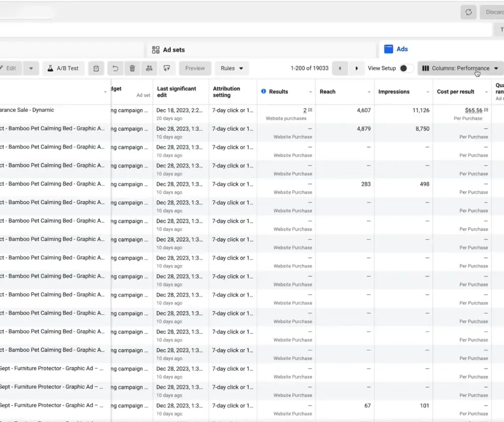504x422 pixels.
Task: Click the export share icon beside audience
Action: 166,68
